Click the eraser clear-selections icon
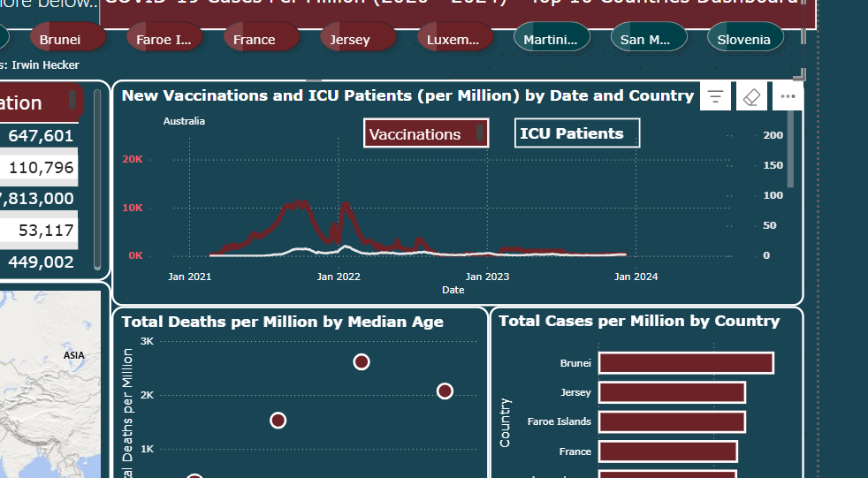Image resolution: width=868 pixels, height=478 pixels. [751, 96]
